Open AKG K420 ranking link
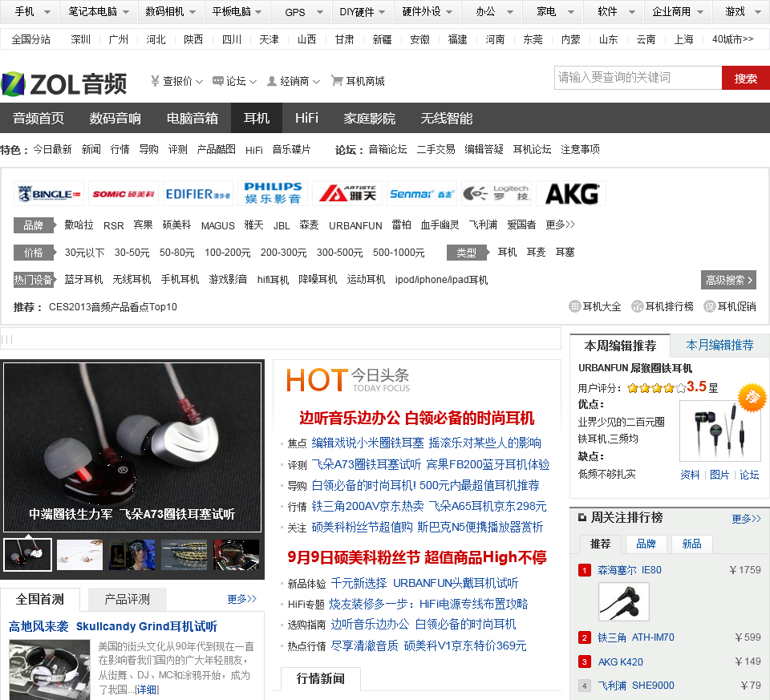 coord(620,662)
